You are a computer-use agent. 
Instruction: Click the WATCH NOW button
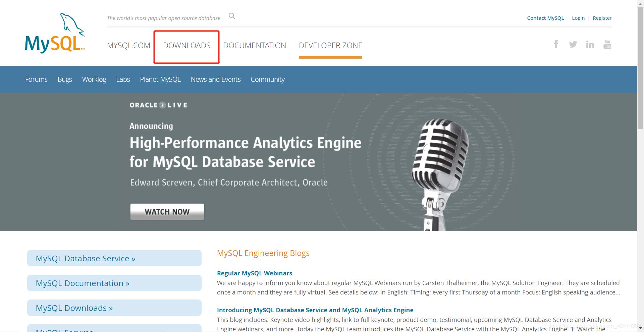[x=167, y=211]
